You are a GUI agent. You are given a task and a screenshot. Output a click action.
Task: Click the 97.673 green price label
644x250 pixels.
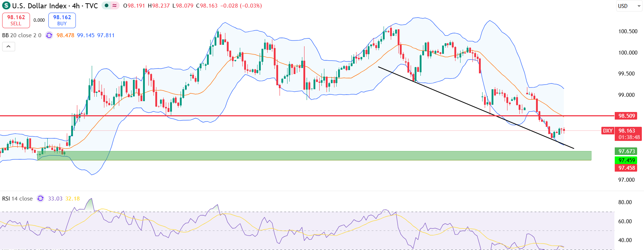point(626,151)
